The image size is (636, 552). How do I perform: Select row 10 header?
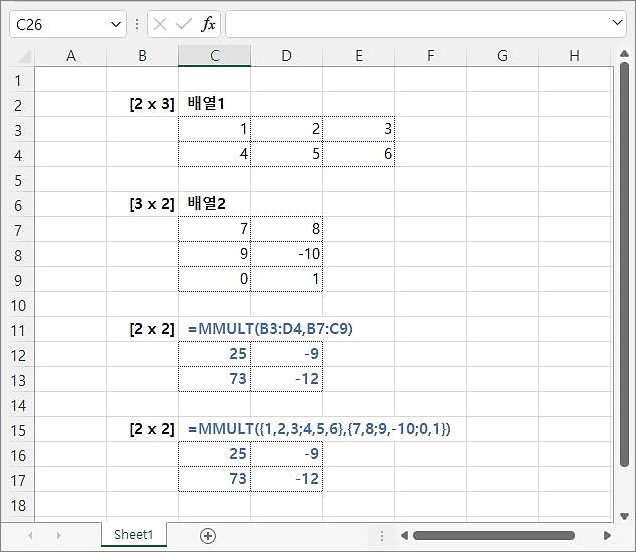click(18, 305)
